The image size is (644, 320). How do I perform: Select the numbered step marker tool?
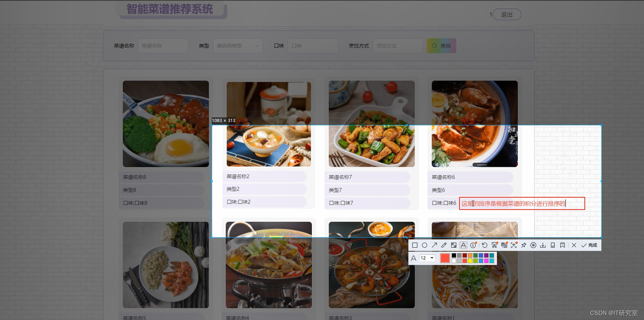point(473,245)
